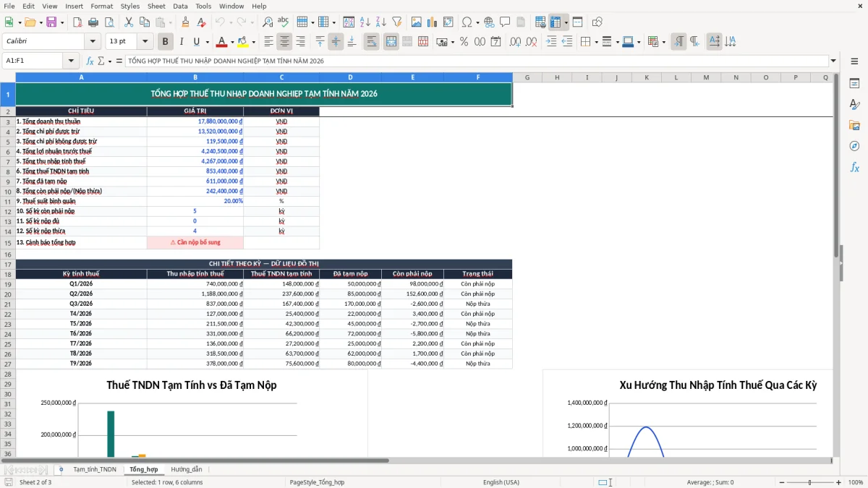868x488 pixels.
Task: Click the Increase Indent icon
Action: (551, 42)
